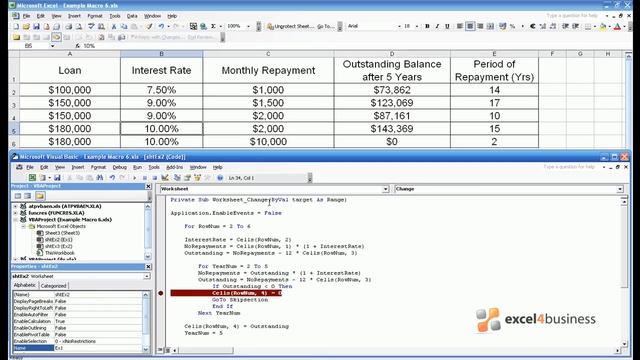The width and height of the screenshot is (640, 360).
Task: Click View Code icon in Project panel
Action: 18,196
